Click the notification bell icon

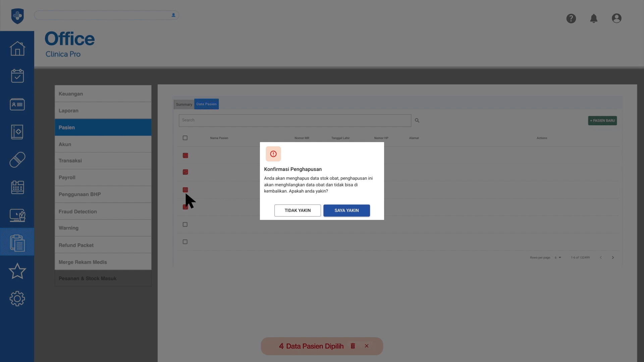point(594,18)
